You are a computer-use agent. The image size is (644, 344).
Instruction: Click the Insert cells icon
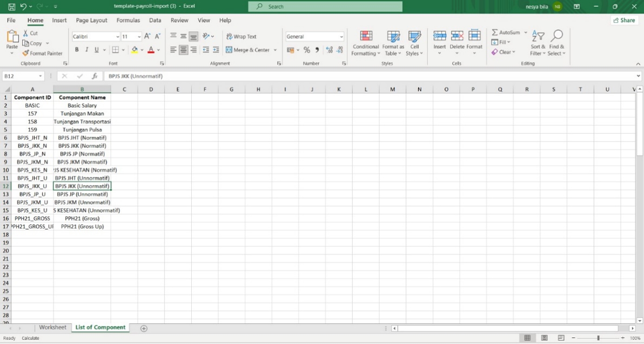point(440,37)
